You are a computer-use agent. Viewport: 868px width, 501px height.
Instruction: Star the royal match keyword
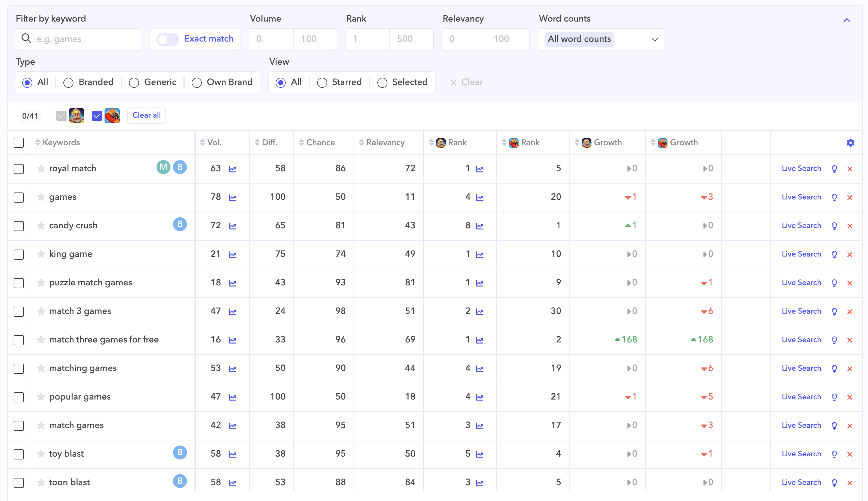pyautogui.click(x=41, y=168)
